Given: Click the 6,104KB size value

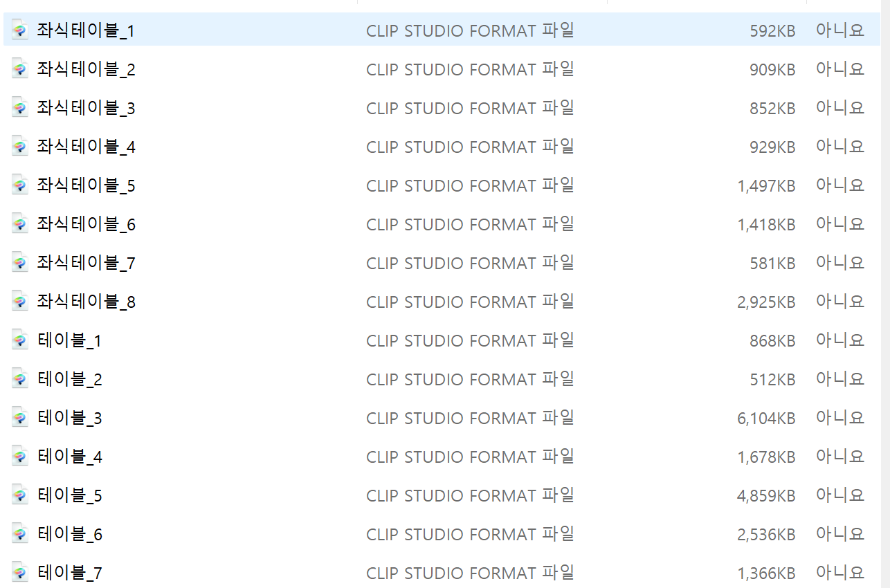Looking at the screenshot, I should point(766,419).
